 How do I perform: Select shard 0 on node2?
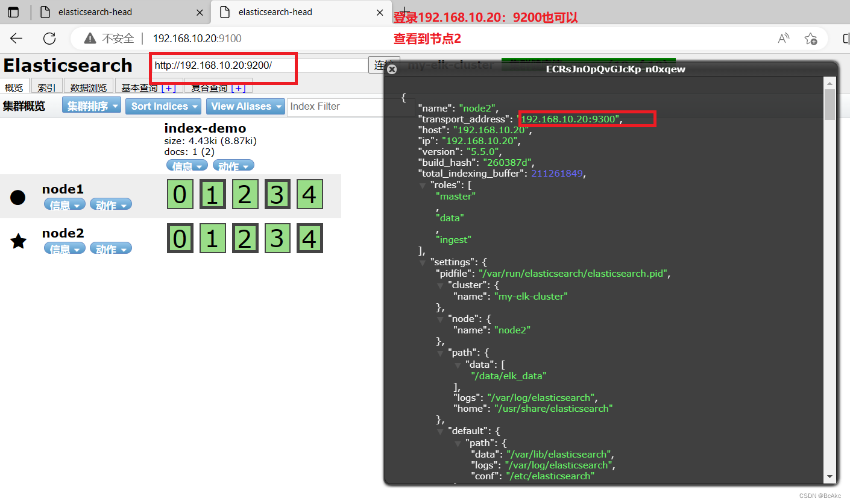click(180, 239)
